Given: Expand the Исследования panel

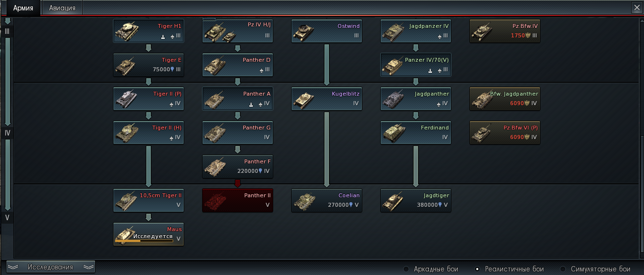Looking at the screenshot, I should [x=51, y=267].
